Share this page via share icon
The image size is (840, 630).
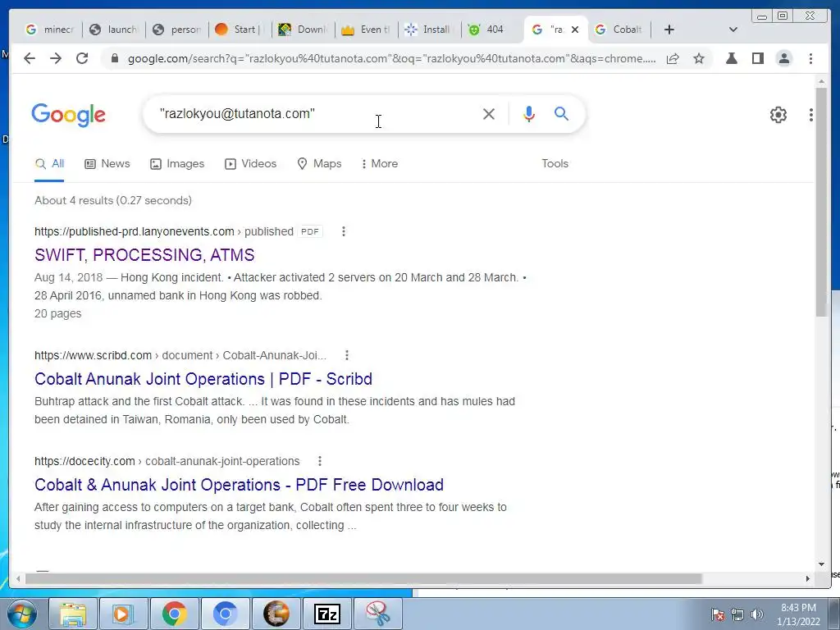(673, 58)
